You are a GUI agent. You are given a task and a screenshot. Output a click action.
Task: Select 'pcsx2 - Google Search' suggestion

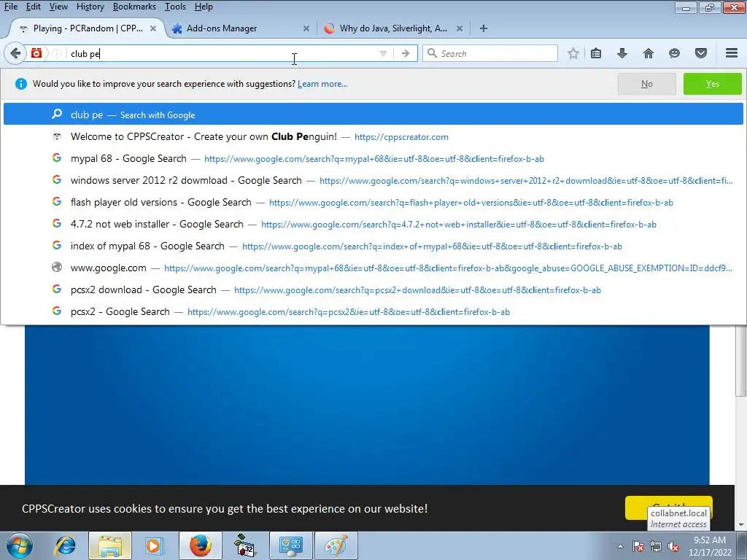[x=373, y=312]
